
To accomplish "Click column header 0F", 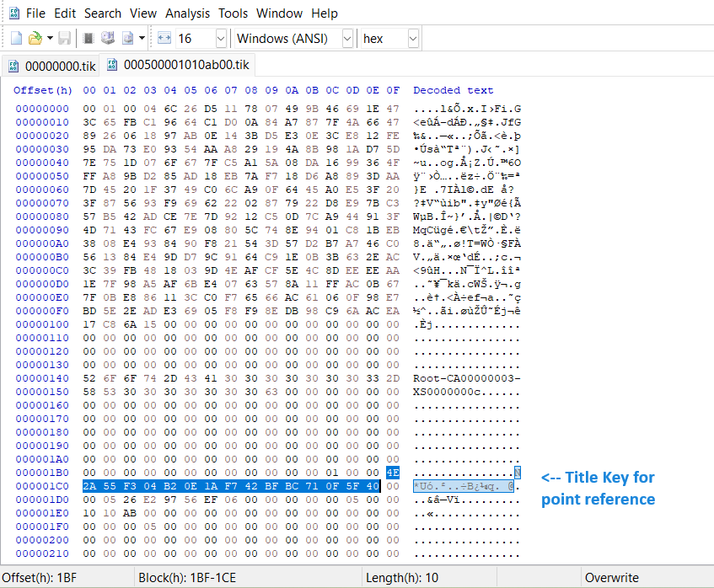I will tap(393, 90).
